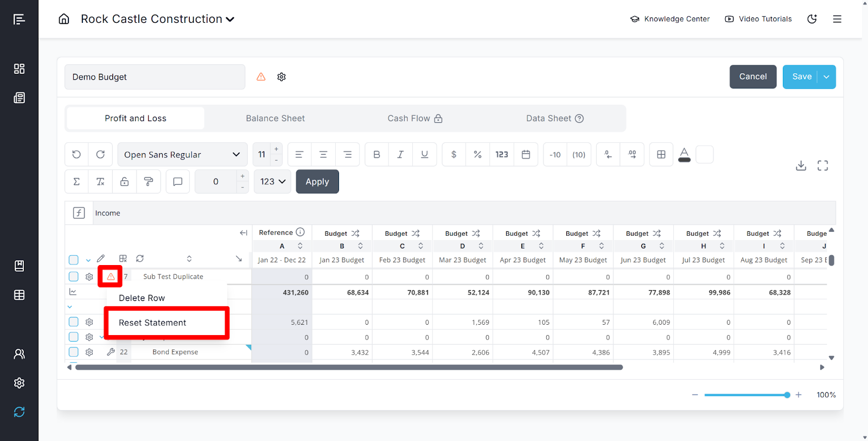Viewport: 868px width, 441px height.
Task: Toggle the lock cell icon
Action: pyautogui.click(x=124, y=181)
